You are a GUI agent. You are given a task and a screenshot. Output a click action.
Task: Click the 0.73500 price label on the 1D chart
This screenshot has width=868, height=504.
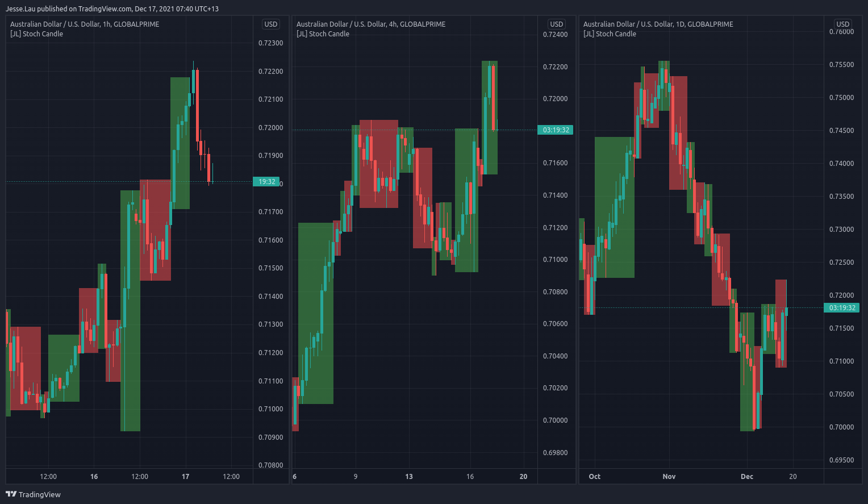point(842,197)
